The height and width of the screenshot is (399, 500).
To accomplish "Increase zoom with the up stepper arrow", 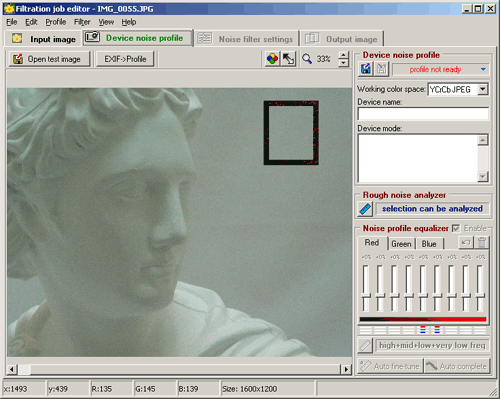I will click(x=343, y=55).
